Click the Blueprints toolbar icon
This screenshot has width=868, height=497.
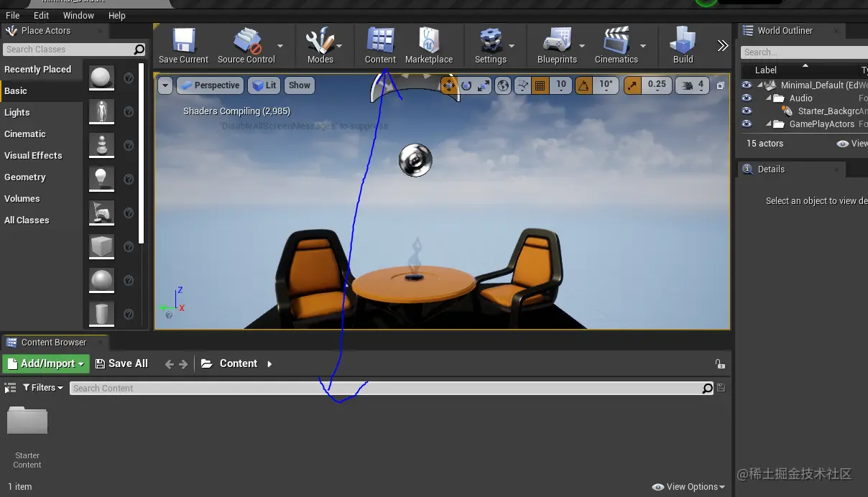click(x=557, y=46)
